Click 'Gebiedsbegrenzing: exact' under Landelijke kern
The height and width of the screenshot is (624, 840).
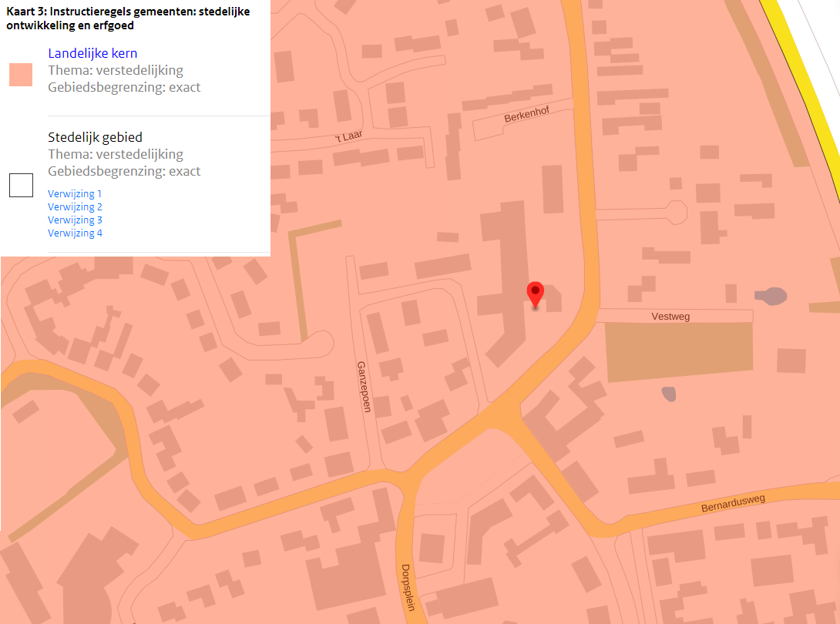[124, 87]
